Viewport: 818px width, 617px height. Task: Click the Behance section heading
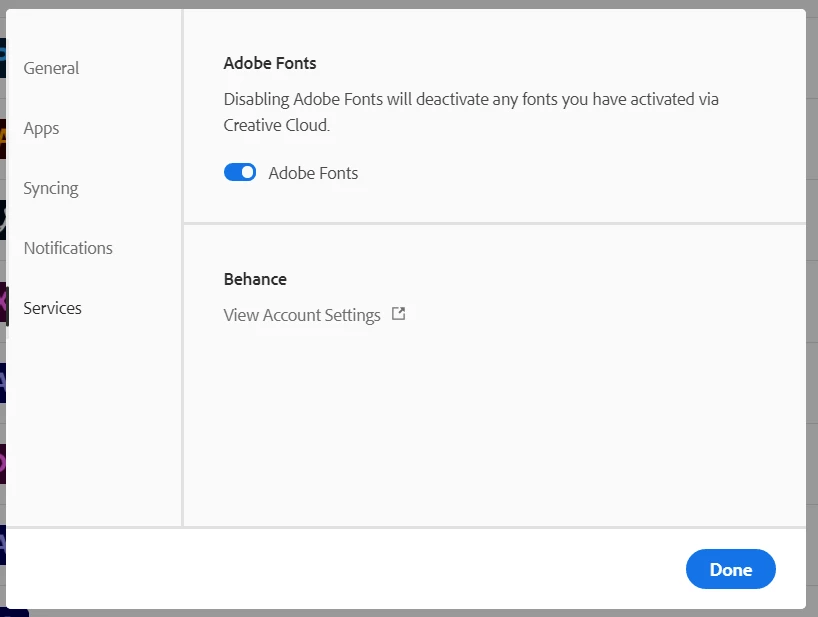pos(255,279)
